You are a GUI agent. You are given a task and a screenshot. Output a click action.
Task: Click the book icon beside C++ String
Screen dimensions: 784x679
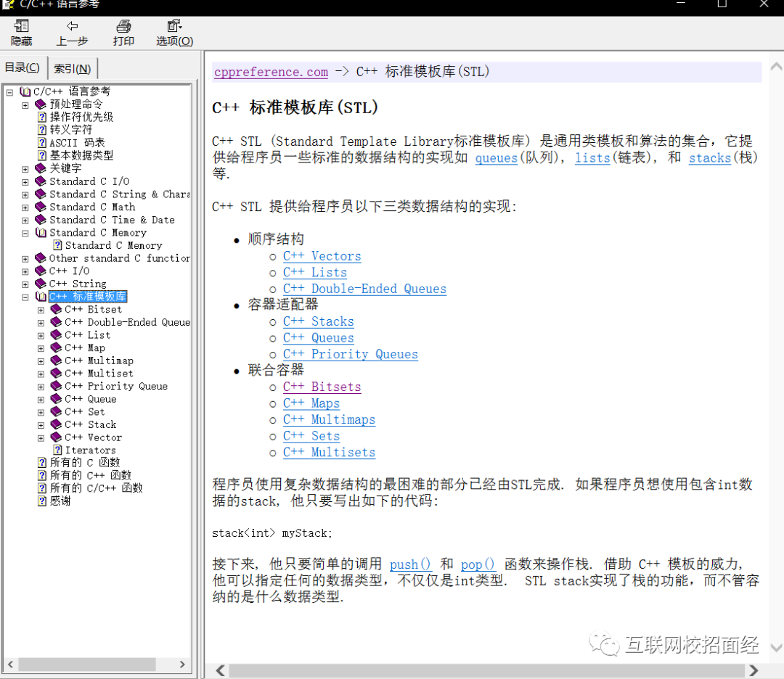[41, 284]
